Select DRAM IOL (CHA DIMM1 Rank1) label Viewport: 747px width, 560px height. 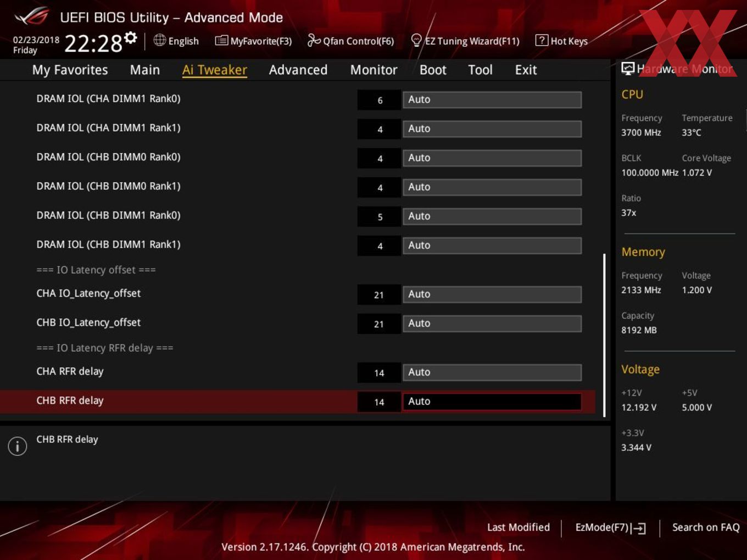coord(108,128)
